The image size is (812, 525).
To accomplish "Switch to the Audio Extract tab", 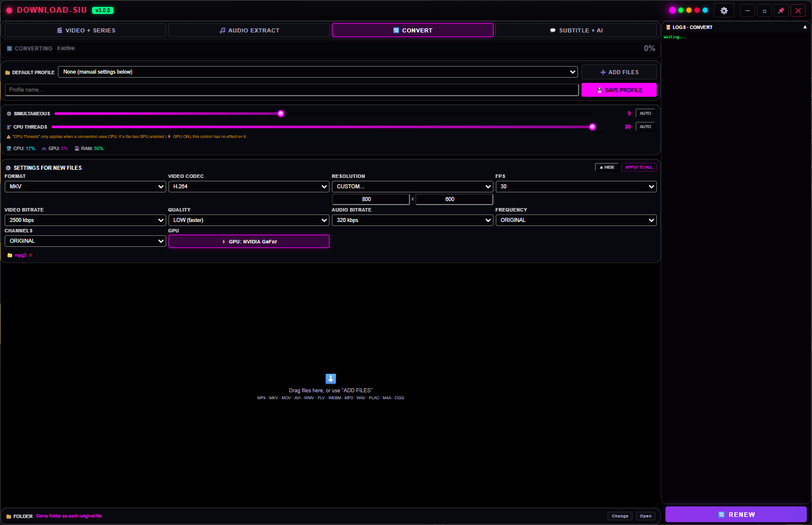I will tap(249, 30).
